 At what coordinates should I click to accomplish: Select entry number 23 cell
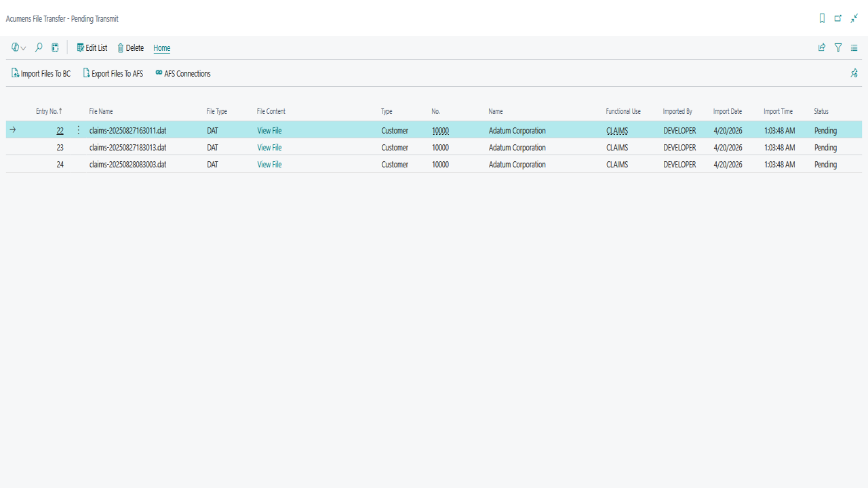point(60,148)
